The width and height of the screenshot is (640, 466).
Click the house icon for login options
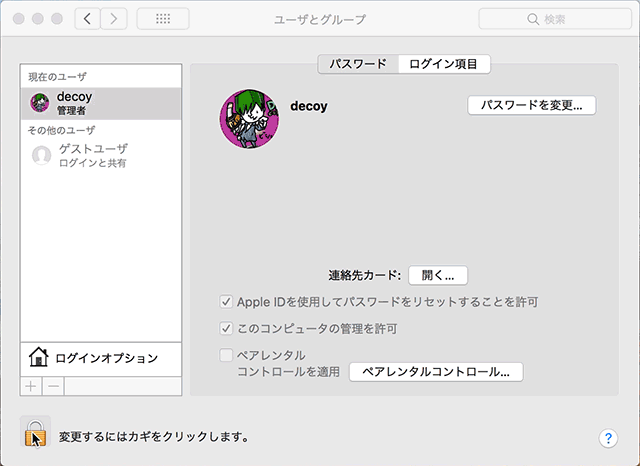tap(38, 357)
